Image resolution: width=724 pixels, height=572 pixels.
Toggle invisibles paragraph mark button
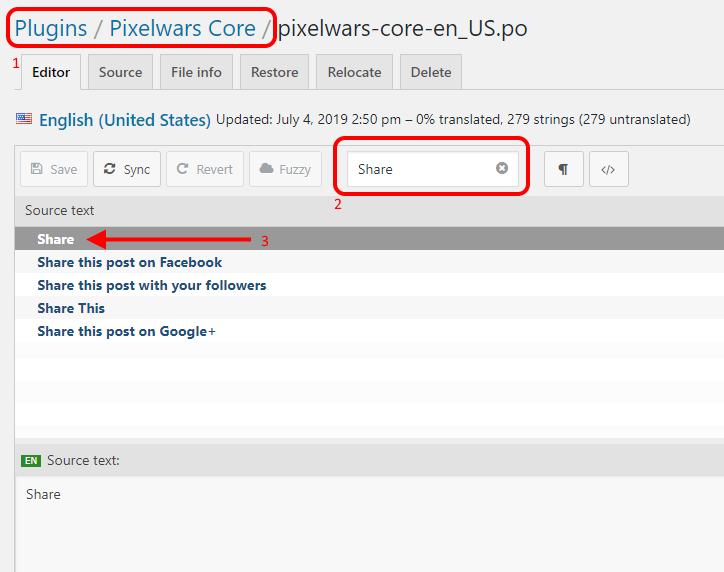point(563,169)
